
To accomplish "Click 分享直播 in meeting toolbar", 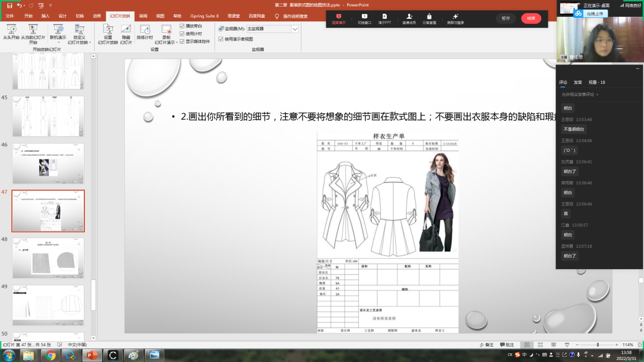I will pos(429,19).
